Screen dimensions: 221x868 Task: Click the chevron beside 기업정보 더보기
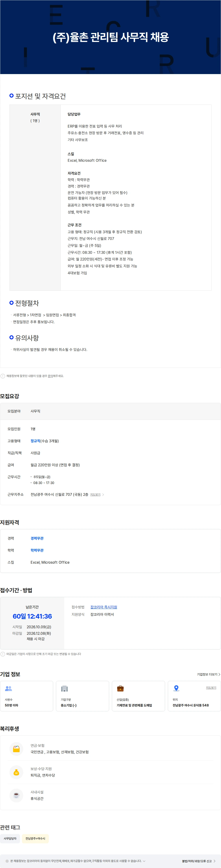click(219, 674)
